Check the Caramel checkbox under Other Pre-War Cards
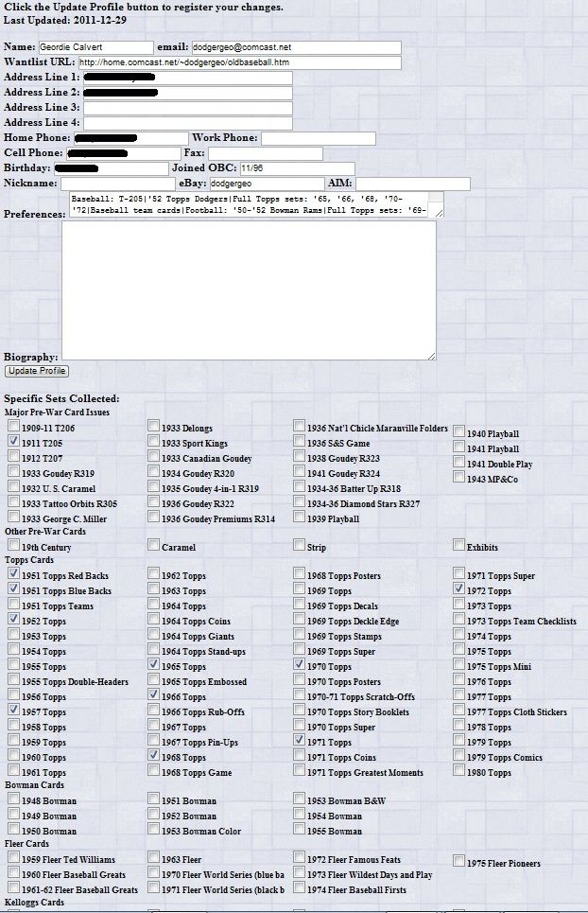 pos(153,545)
